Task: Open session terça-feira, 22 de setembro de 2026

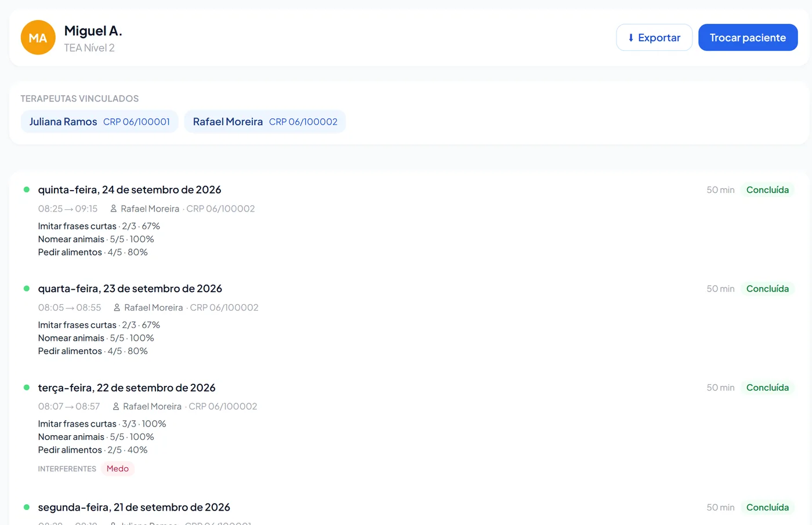Action: pos(126,388)
